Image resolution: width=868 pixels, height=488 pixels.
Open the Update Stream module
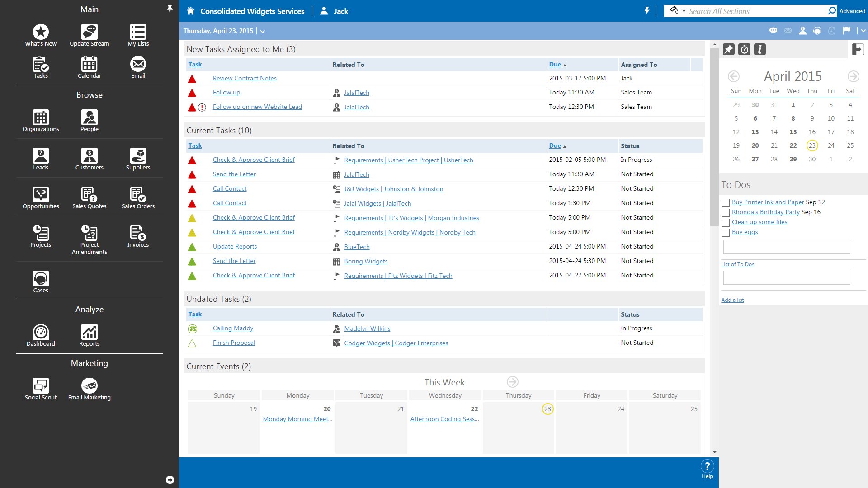[89, 35]
